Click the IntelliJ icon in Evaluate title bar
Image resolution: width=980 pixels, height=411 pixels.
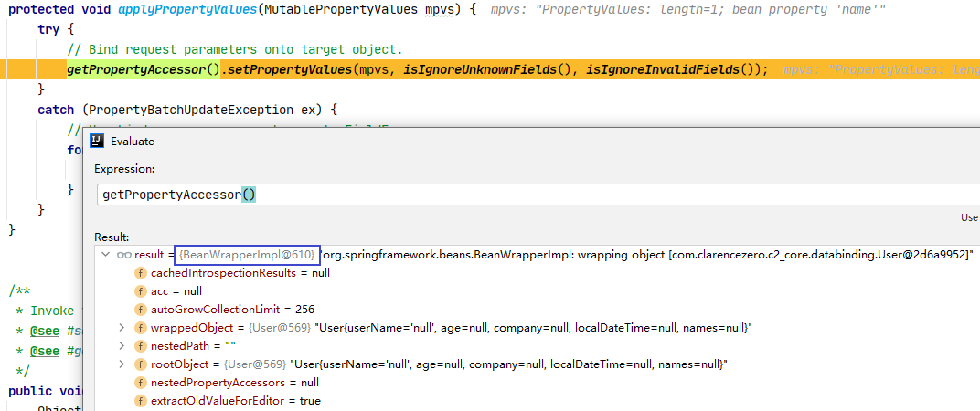tap(97, 142)
